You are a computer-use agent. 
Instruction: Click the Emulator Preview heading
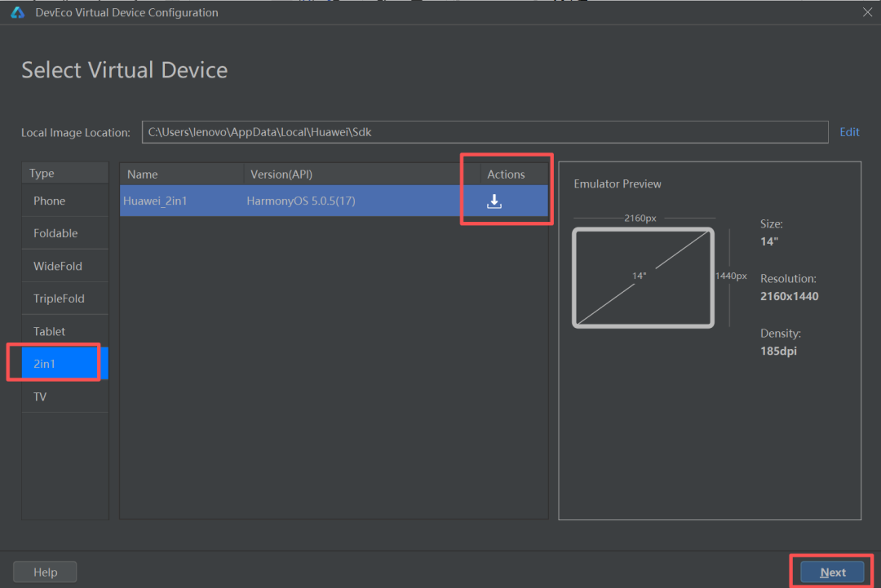click(x=617, y=183)
